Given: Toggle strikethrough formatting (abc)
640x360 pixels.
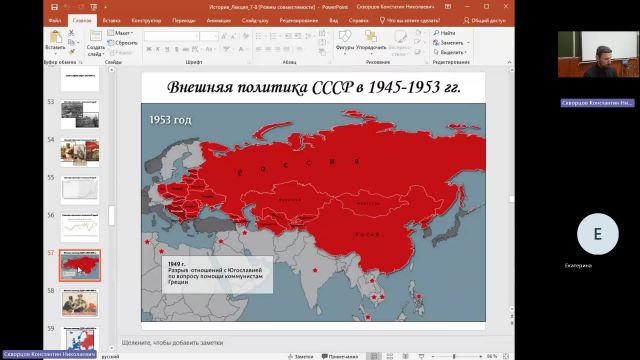Looking at the screenshot, I should 186,49.
